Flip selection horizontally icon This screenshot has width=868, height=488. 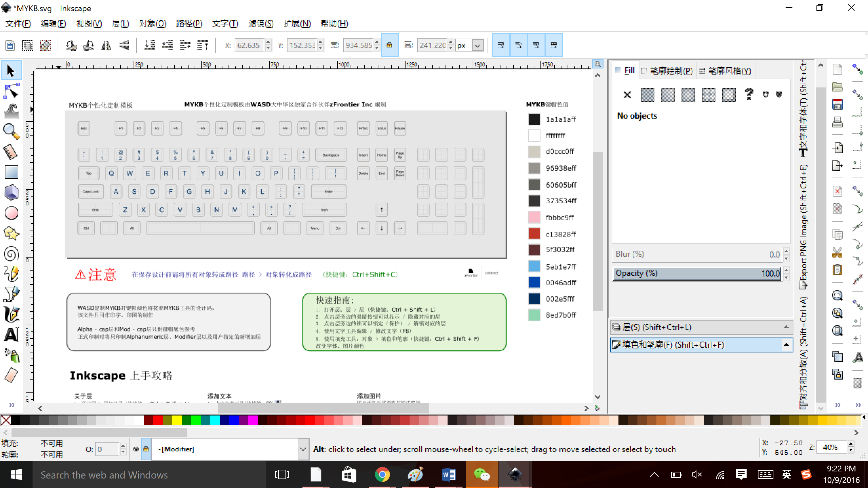tap(106, 45)
